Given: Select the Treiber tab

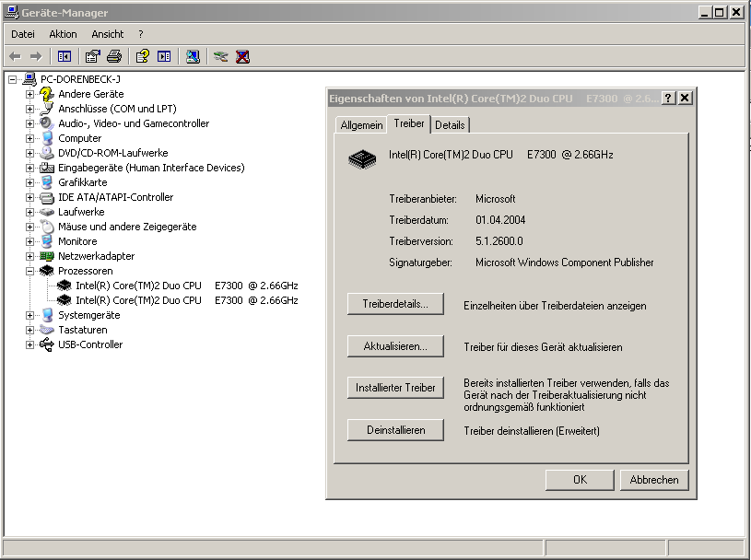Looking at the screenshot, I should [x=409, y=123].
